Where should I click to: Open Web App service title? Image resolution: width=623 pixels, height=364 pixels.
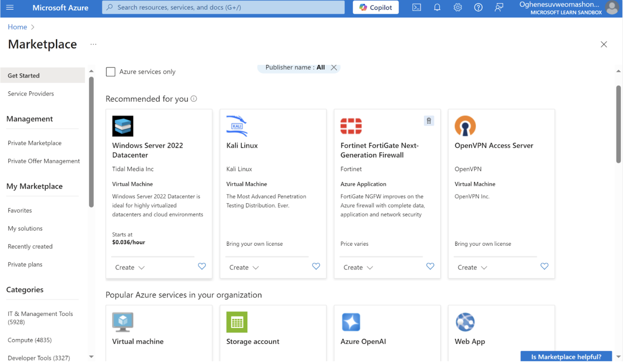469,341
